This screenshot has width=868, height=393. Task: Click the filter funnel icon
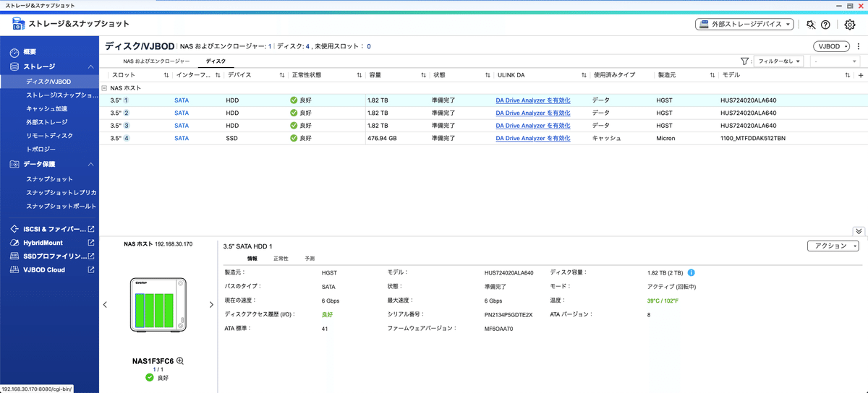click(x=744, y=61)
